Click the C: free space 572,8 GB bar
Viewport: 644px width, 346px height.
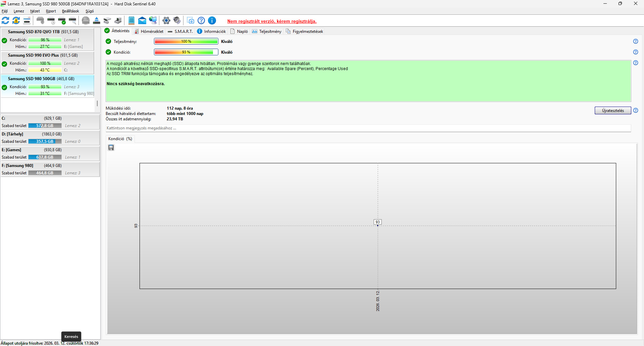[45, 126]
